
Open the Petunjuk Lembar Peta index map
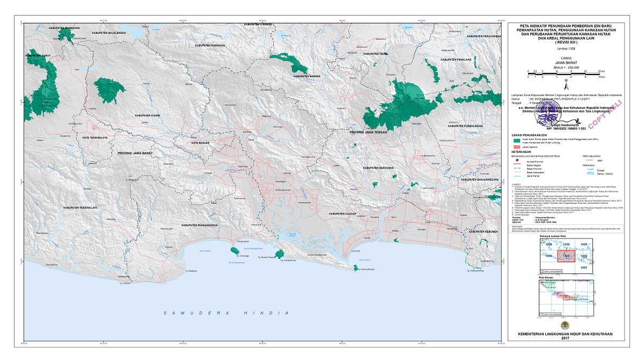[x=566, y=256]
